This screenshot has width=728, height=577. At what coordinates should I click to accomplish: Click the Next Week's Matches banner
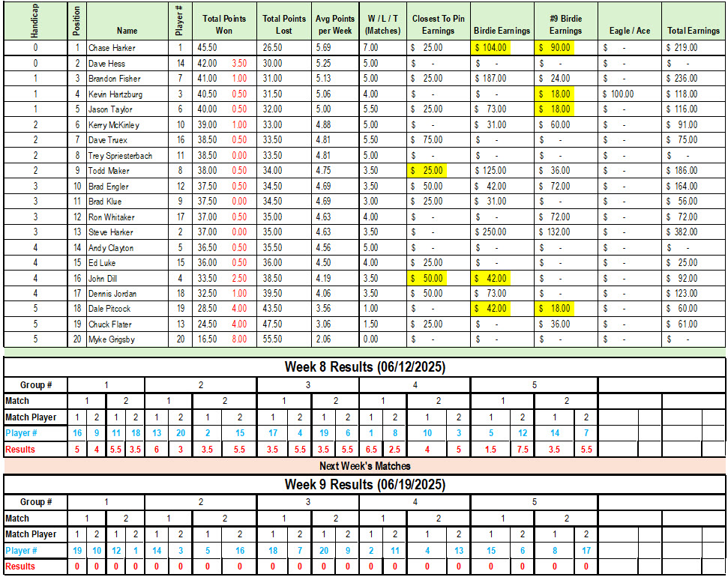point(364,466)
